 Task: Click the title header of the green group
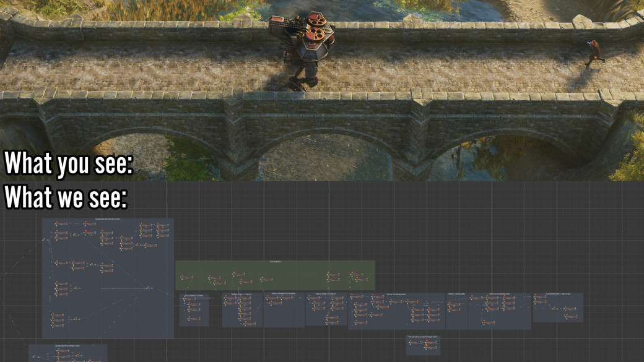pos(275,262)
